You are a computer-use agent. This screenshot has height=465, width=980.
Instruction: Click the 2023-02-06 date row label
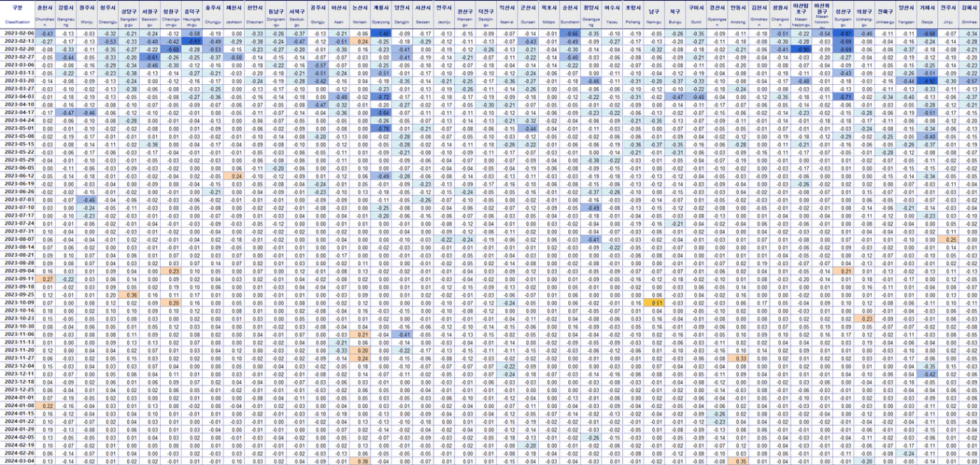(18, 34)
